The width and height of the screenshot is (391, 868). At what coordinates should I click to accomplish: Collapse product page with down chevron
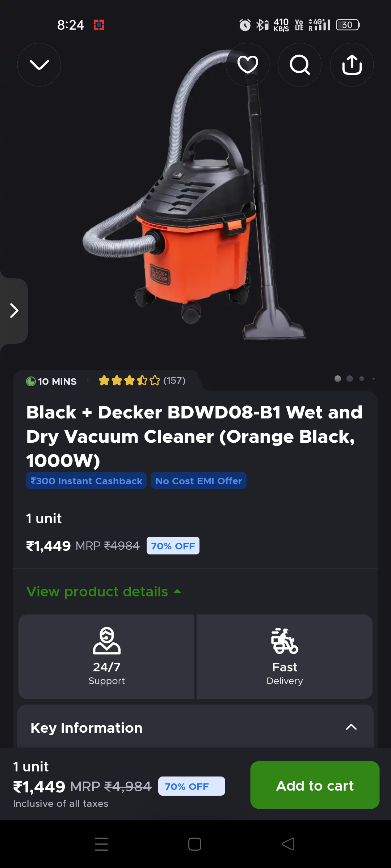[39, 65]
